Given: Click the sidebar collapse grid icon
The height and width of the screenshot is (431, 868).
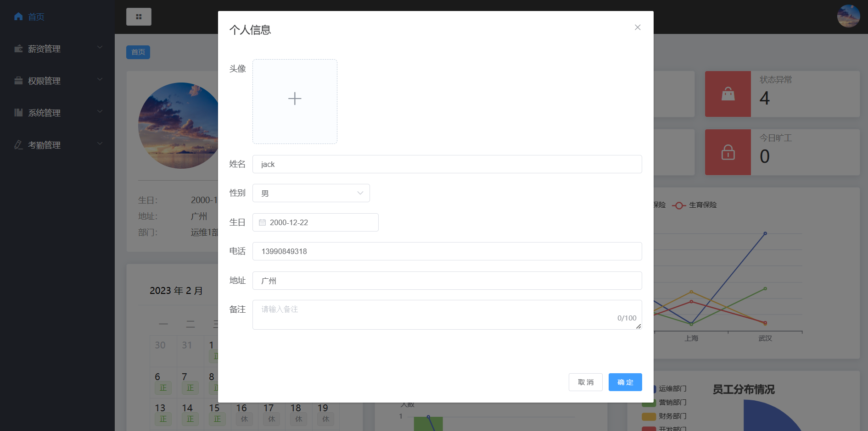Looking at the screenshot, I should (139, 17).
